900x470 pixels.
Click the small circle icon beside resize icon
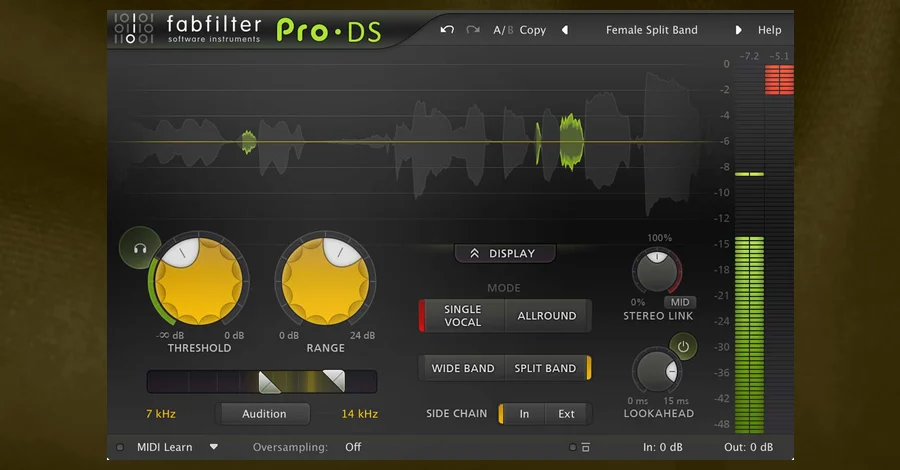click(x=572, y=447)
